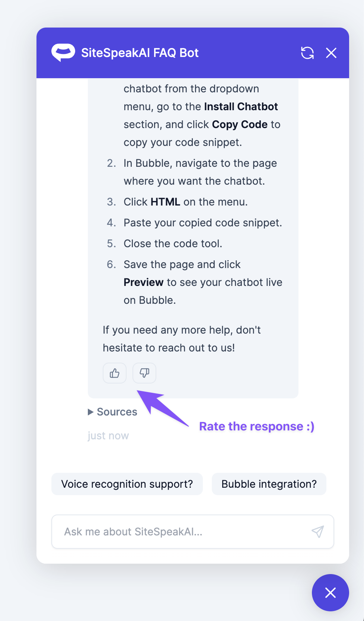Close the chat panel using header X
This screenshot has width=364, height=621.
[331, 53]
